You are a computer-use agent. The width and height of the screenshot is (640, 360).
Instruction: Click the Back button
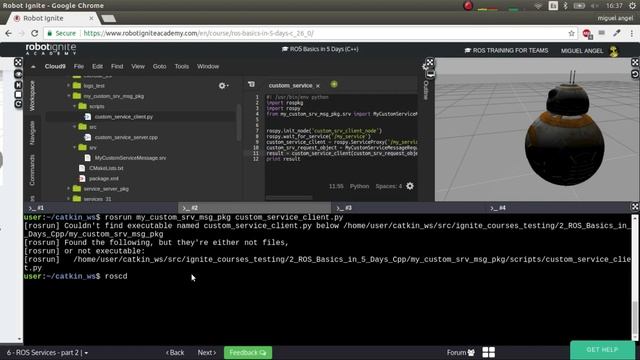coord(175,353)
